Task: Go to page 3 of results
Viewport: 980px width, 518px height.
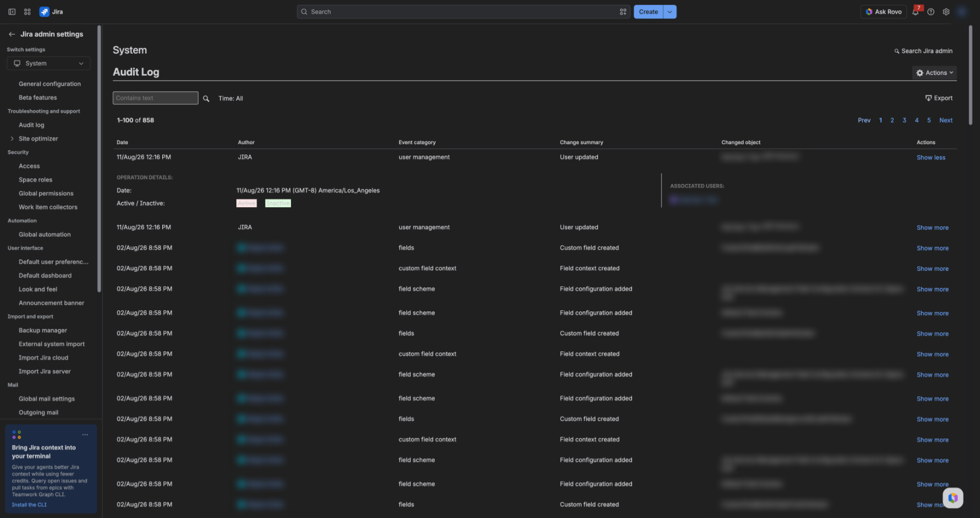Action: coord(904,120)
